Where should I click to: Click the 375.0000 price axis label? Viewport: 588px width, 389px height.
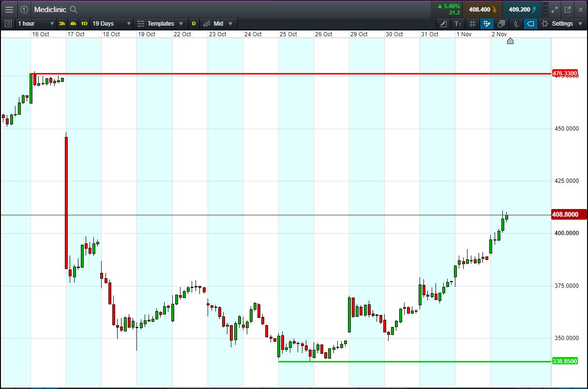[567, 285]
